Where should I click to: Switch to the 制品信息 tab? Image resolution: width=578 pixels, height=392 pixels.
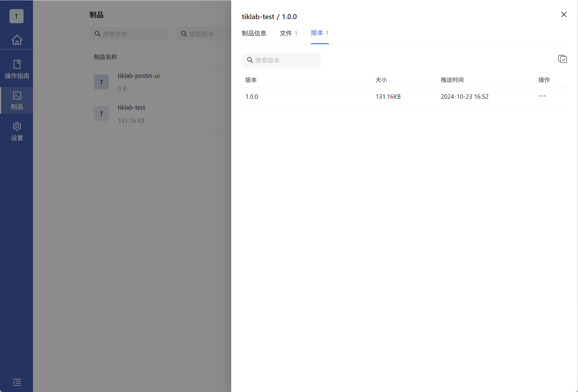point(254,33)
